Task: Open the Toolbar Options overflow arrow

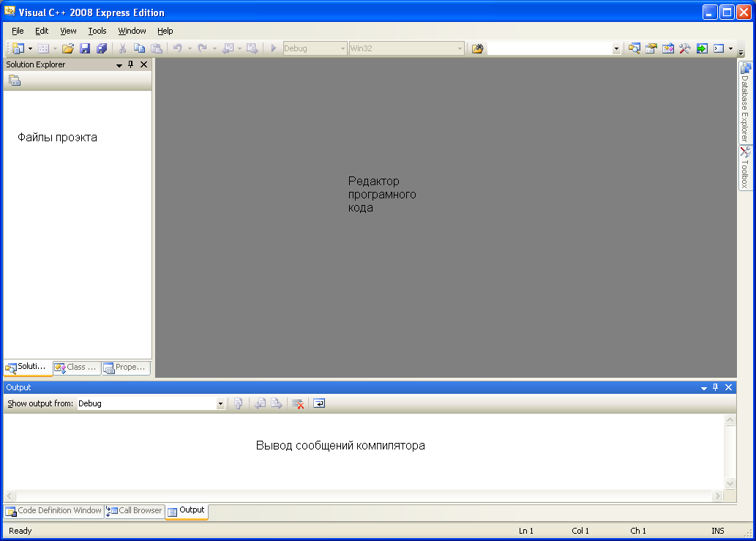Action: [x=741, y=52]
